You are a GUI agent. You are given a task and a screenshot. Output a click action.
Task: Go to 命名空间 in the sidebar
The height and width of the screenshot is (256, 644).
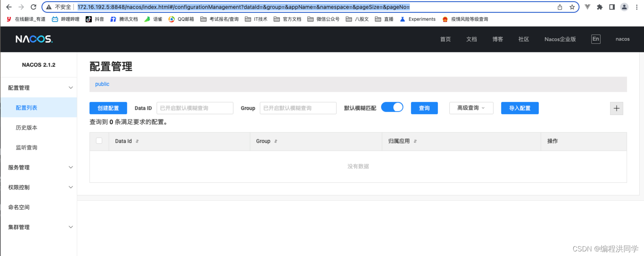pos(19,207)
